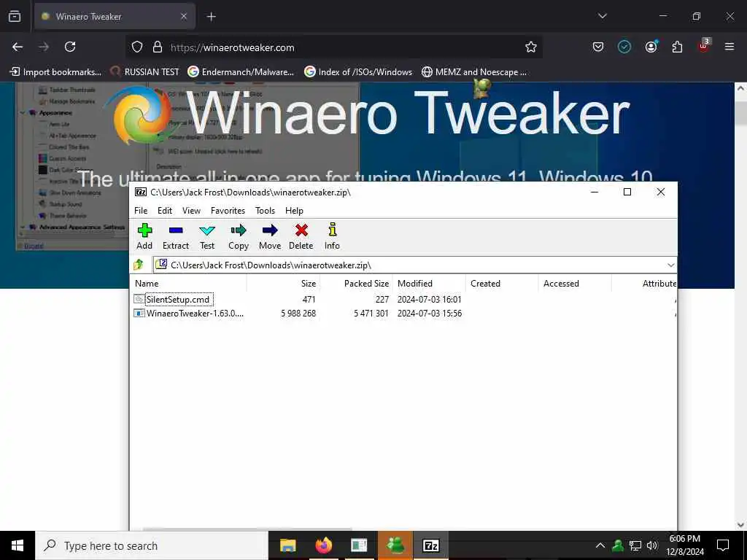Click modified date 2024-07-03 16:01
The image size is (747, 560).
(429, 300)
